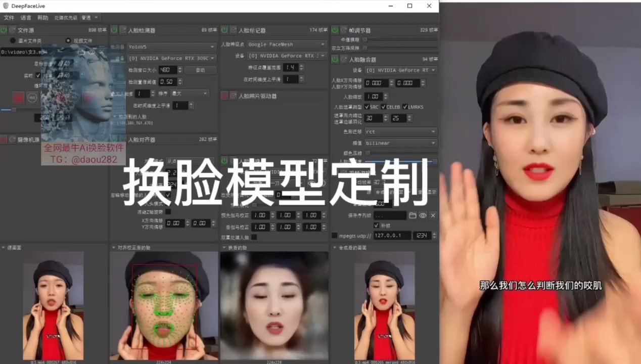Enable the 双重处理人脸 checkbox
The width and height of the screenshot is (641, 364).
pos(254,237)
